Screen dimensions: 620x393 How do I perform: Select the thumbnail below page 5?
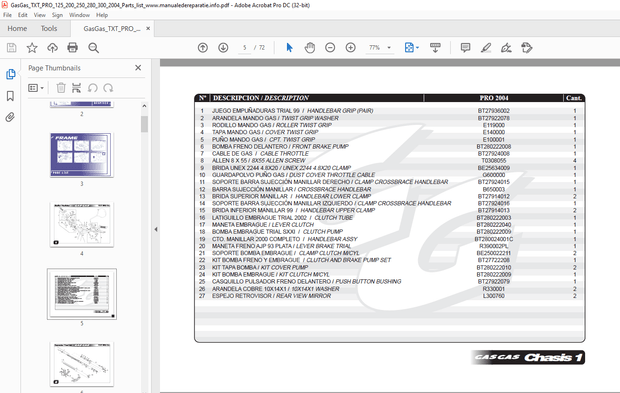pos(81,364)
